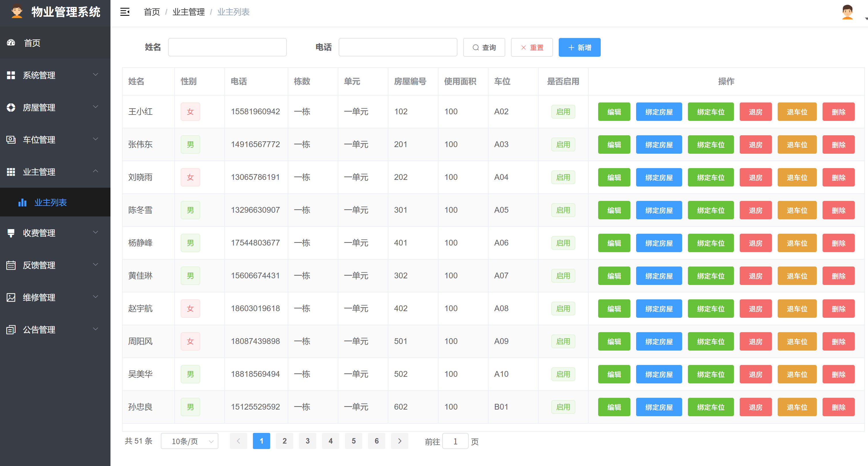Open the 系统管理 menu label

click(x=39, y=75)
